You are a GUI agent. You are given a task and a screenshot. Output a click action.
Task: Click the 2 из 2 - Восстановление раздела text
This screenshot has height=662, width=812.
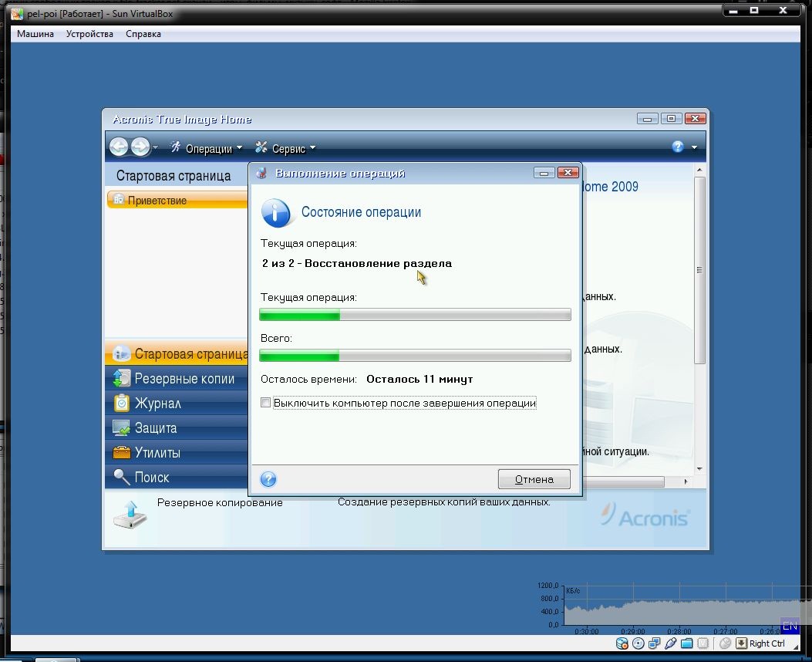[357, 263]
